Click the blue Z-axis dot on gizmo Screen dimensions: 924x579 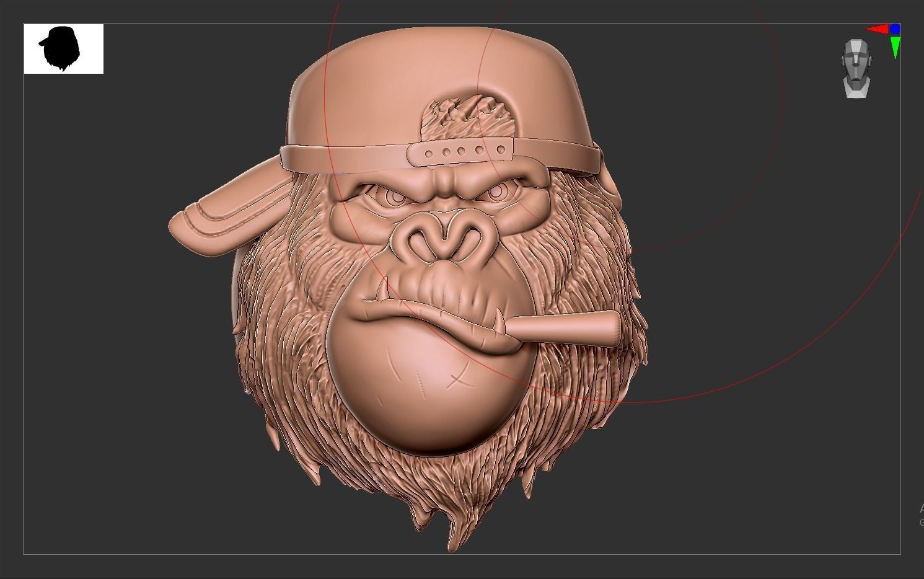tap(895, 29)
